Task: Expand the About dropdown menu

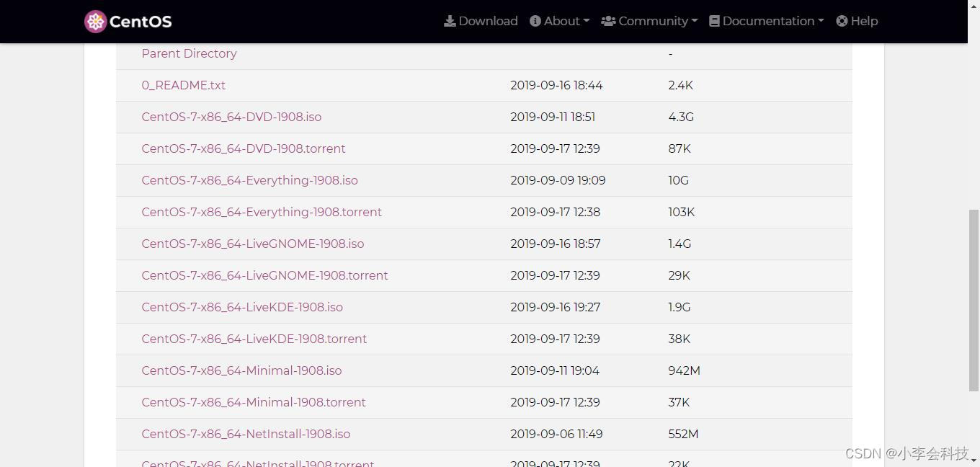Action: pyautogui.click(x=560, y=21)
